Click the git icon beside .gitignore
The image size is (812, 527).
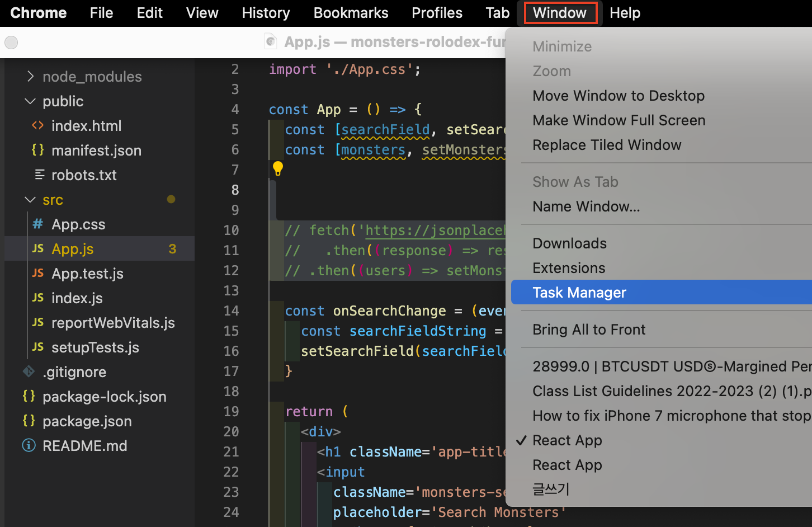[x=29, y=371]
